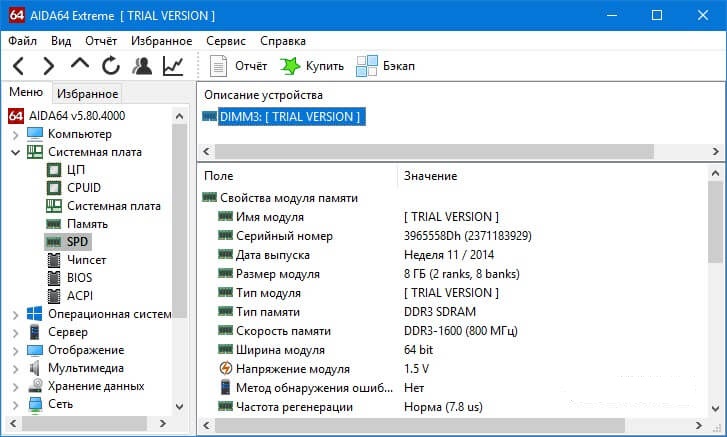The height and width of the screenshot is (437, 727).
Task: Expand the Компьютер tree node
Action: 15,135
